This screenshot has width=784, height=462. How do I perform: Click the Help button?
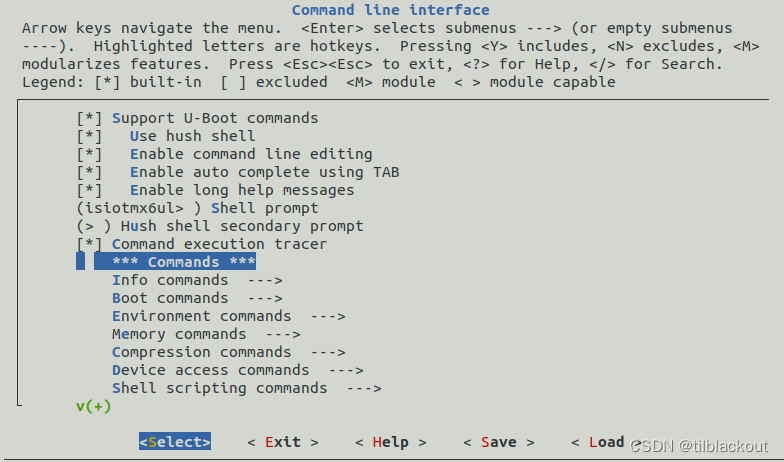pos(391,442)
